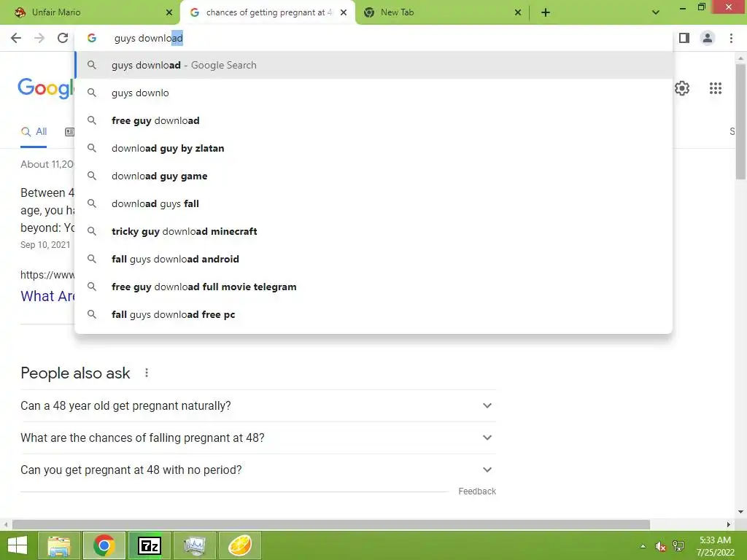Reload the page with the refresh icon
Viewport: 747px width, 560px height.
point(63,38)
